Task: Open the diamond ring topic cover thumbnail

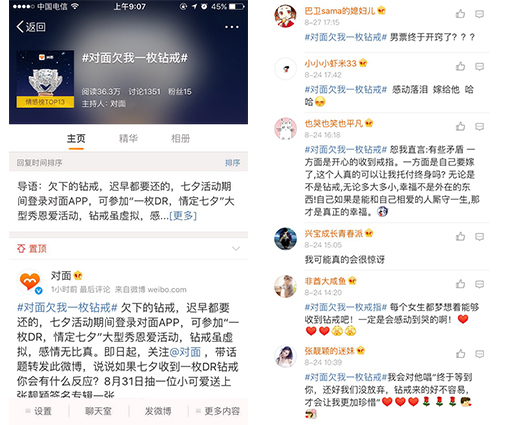Action: [x=45, y=79]
